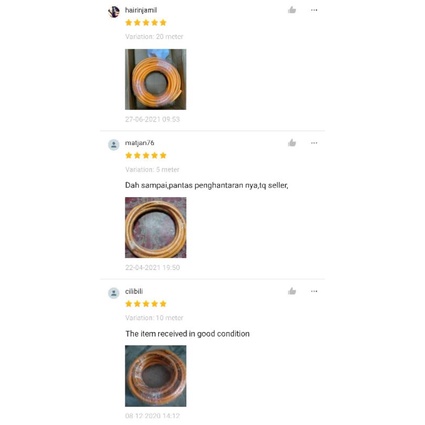
Task: Like hairinjamil's review with thumbs-up icon
Action: coord(292,10)
